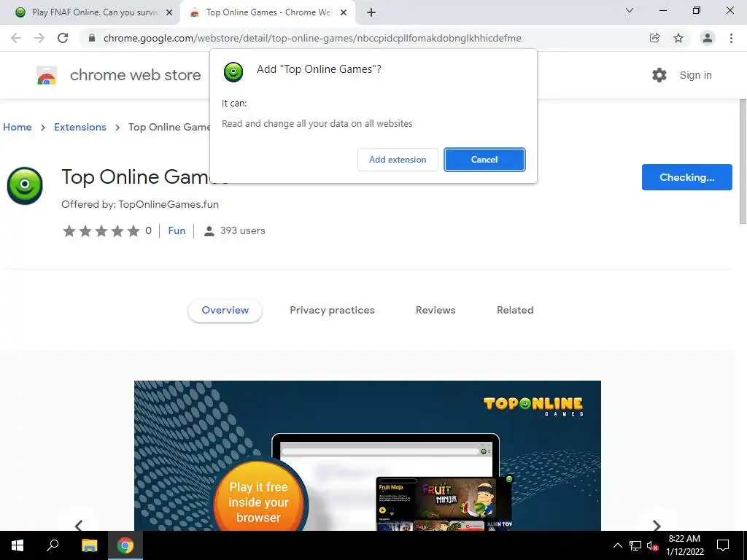
Task: Click the Chrome taskbar icon
Action: tap(125, 545)
